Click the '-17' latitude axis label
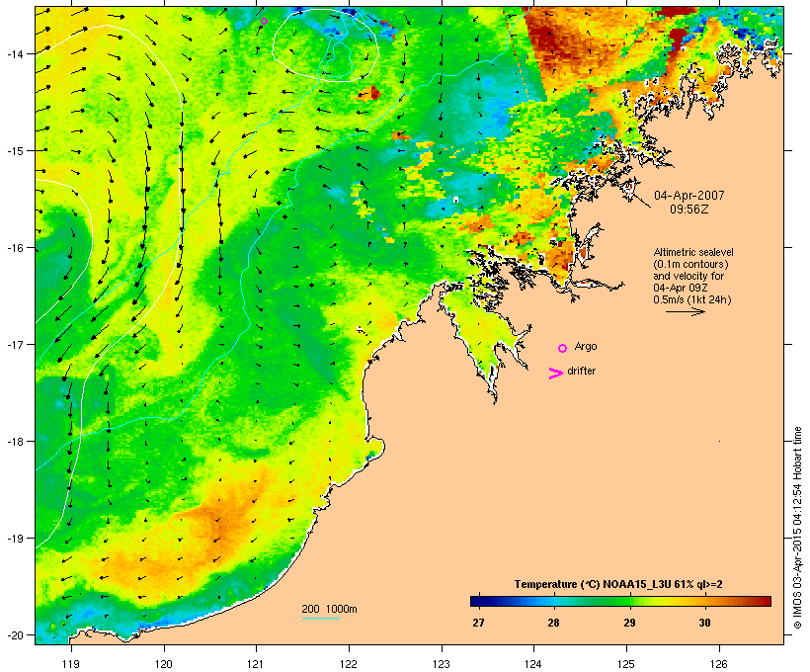 coord(14,345)
